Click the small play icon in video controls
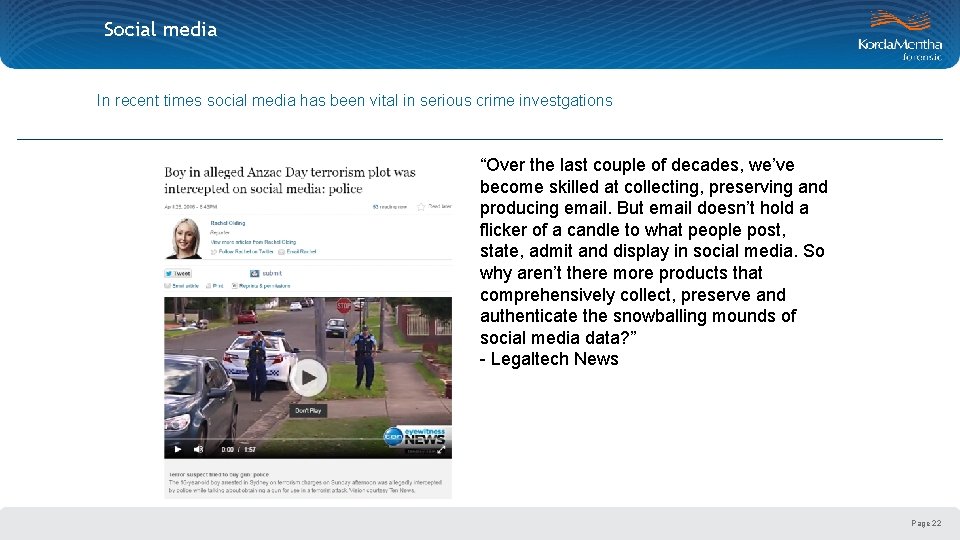960x540 pixels. coord(178,449)
